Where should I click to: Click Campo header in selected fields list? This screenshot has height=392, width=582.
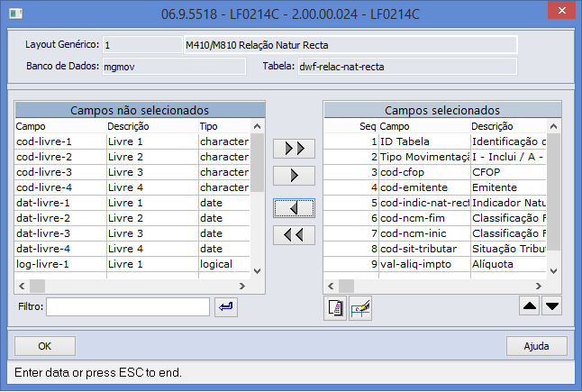(424, 126)
